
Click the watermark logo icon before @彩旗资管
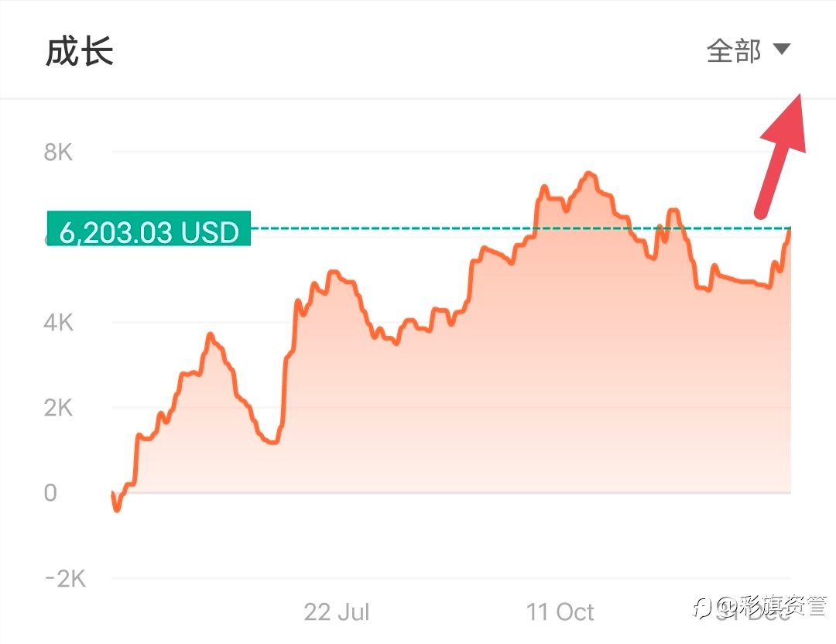pyautogui.click(x=703, y=607)
